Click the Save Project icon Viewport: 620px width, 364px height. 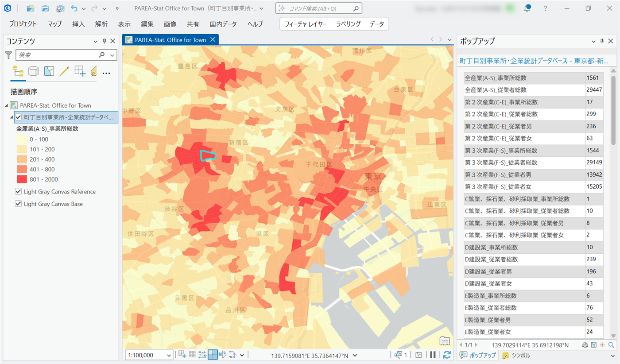pos(60,8)
